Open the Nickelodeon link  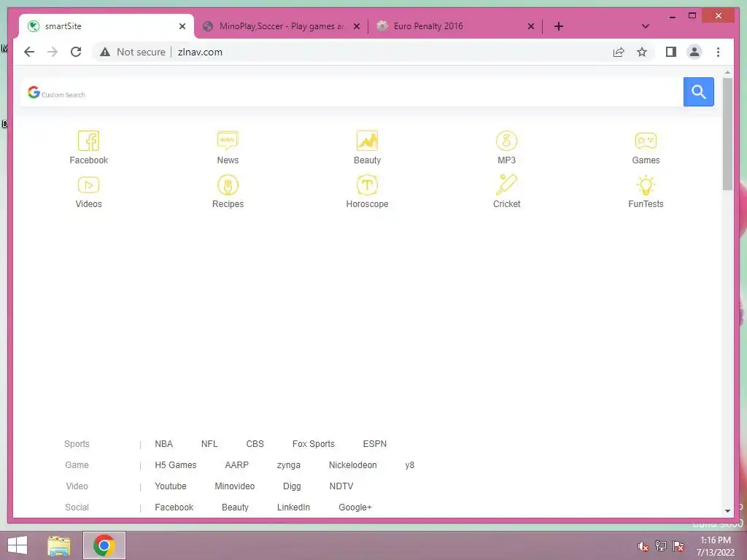[352, 464]
